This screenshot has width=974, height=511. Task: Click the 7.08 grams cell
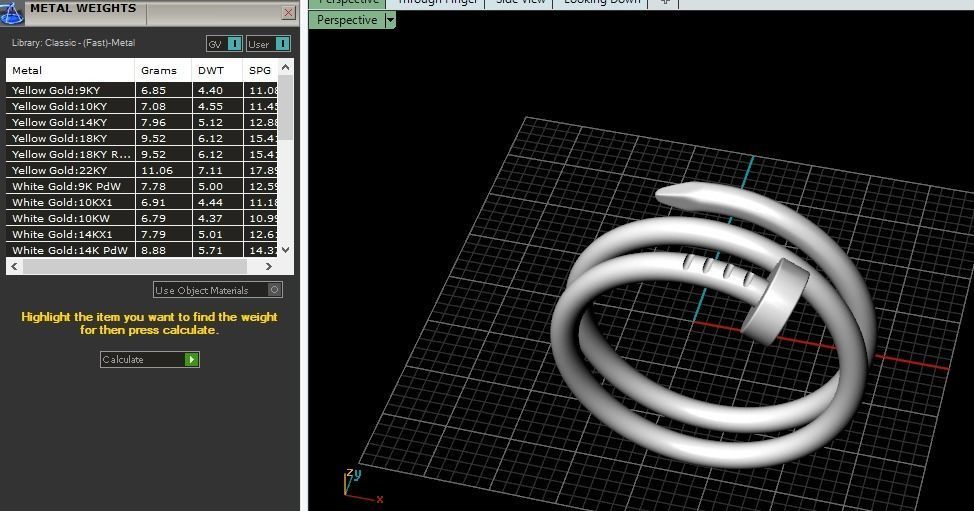(163, 106)
